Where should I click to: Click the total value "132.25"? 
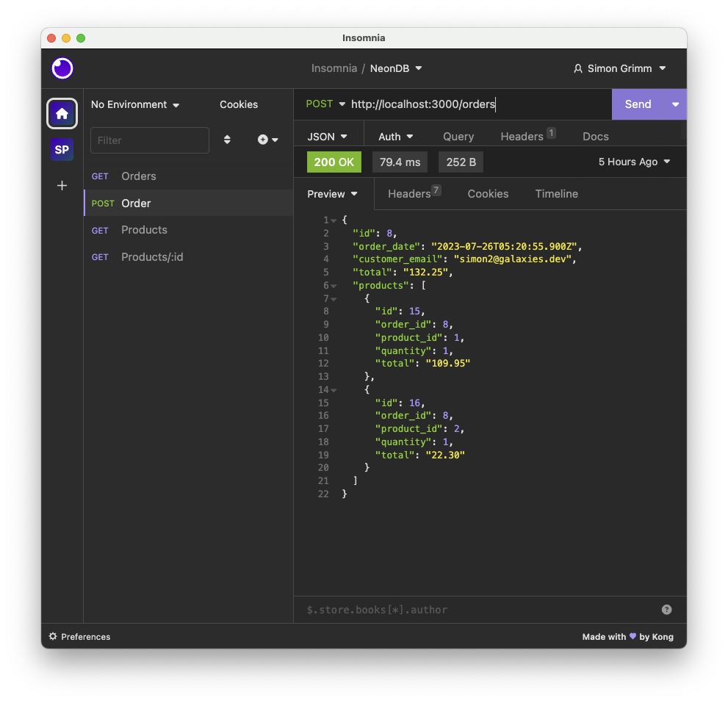coord(425,272)
